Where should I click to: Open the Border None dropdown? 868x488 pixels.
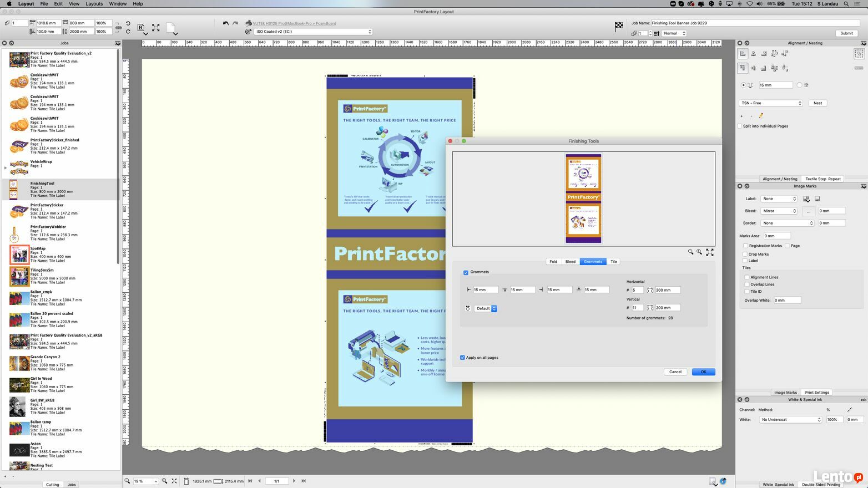(x=787, y=223)
